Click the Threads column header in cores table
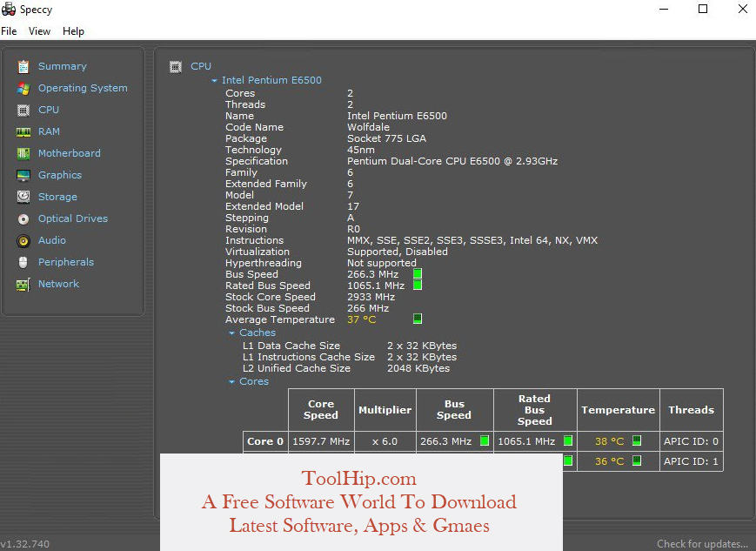This screenshot has height=551, width=756. (x=691, y=410)
